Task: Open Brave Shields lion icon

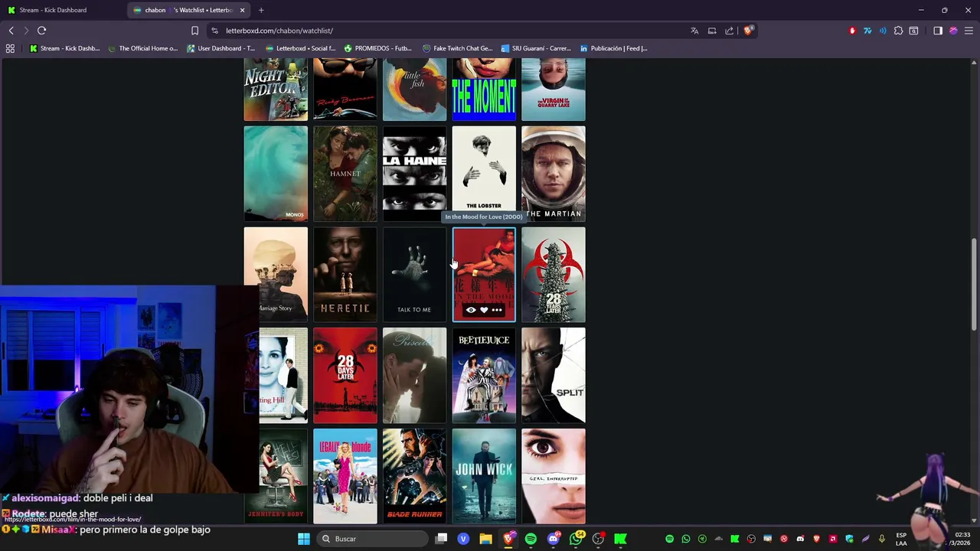Action: point(748,31)
